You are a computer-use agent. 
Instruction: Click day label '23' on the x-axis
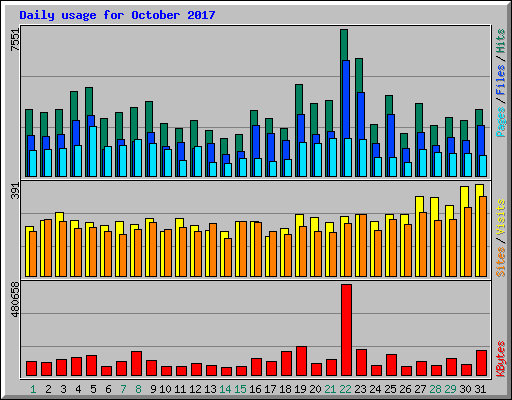pyautogui.click(x=360, y=389)
